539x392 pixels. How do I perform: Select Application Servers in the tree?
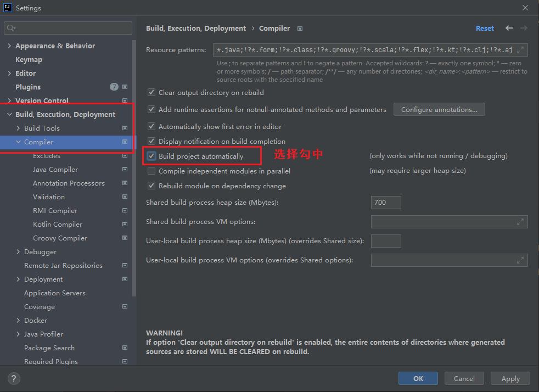click(x=55, y=293)
